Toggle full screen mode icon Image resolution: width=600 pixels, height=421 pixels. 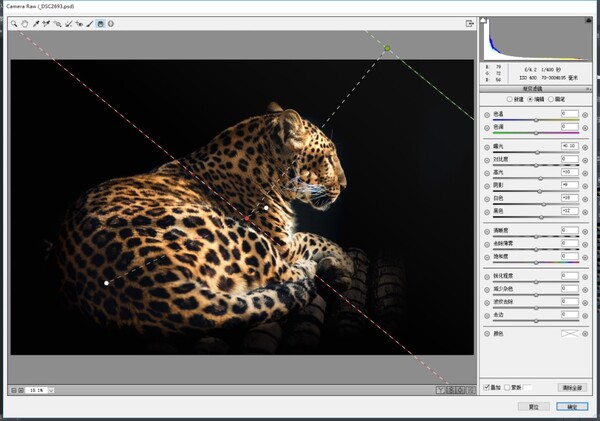(x=470, y=24)
